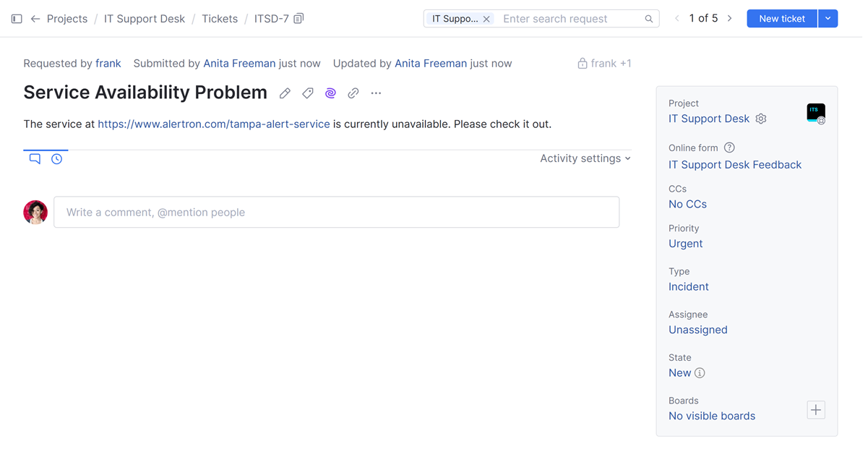Click the link icon beside title
This screenshot has width=868, height=449.
pos(353,93)
